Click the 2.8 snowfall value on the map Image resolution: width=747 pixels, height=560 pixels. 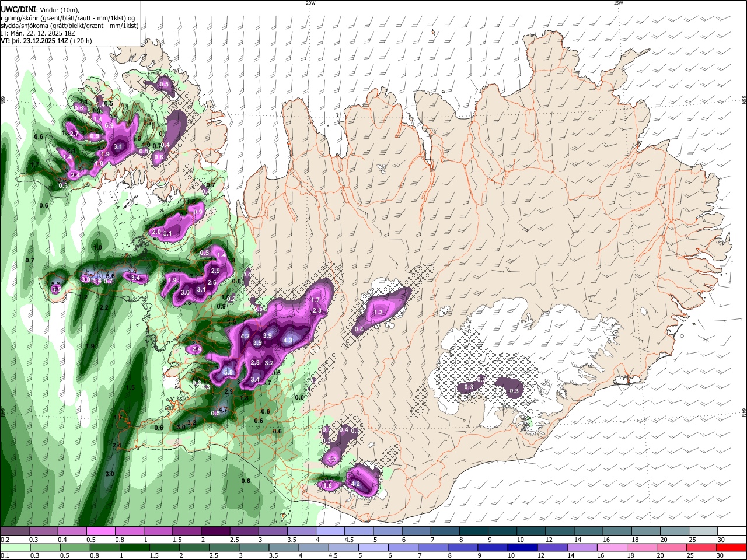(255, 362)
